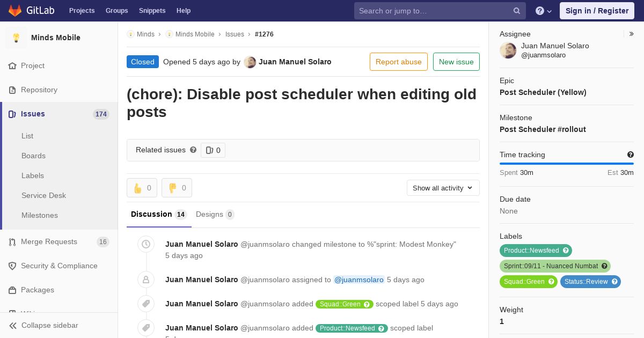The image size is (644, 338).
Task: Click author name Juan Manuel Solaro in header
Action: [x=295, y=62]
